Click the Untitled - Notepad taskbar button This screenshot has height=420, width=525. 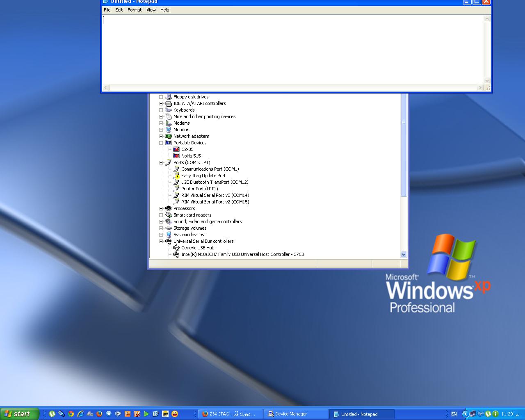click(362, 414)
